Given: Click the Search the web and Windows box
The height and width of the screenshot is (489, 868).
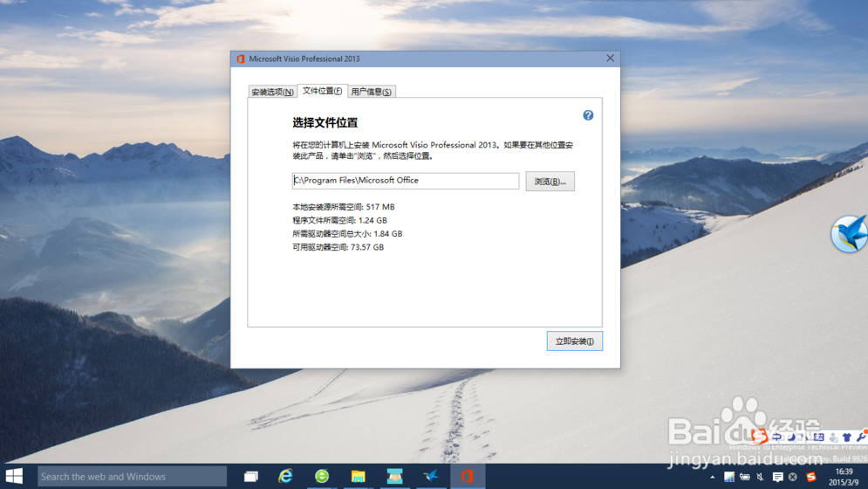Looking at the screenshot, I should [132, 476].
